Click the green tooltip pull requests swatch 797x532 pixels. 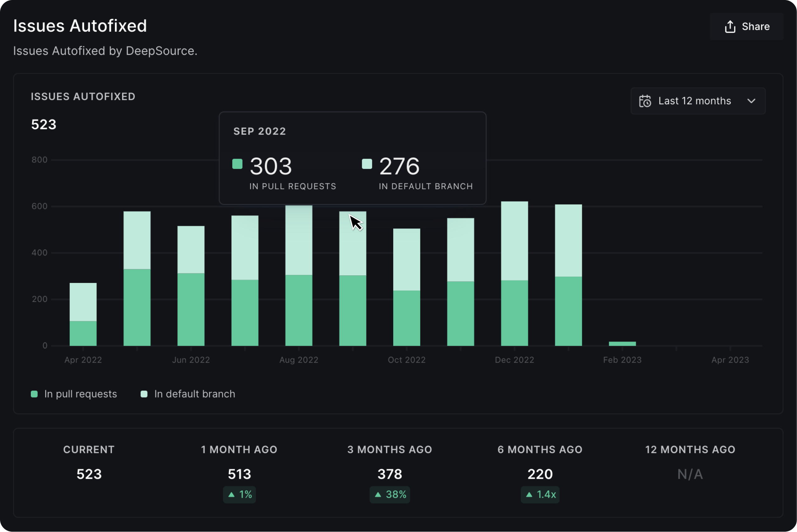point(237,164)
